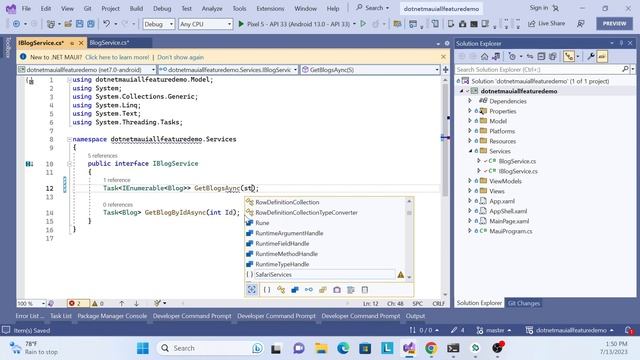This screenshot has width=640, height=360.
Task: Toggle interfaces filter in IntelliSense
Action: pyautogui.click(x=309, y=290)
